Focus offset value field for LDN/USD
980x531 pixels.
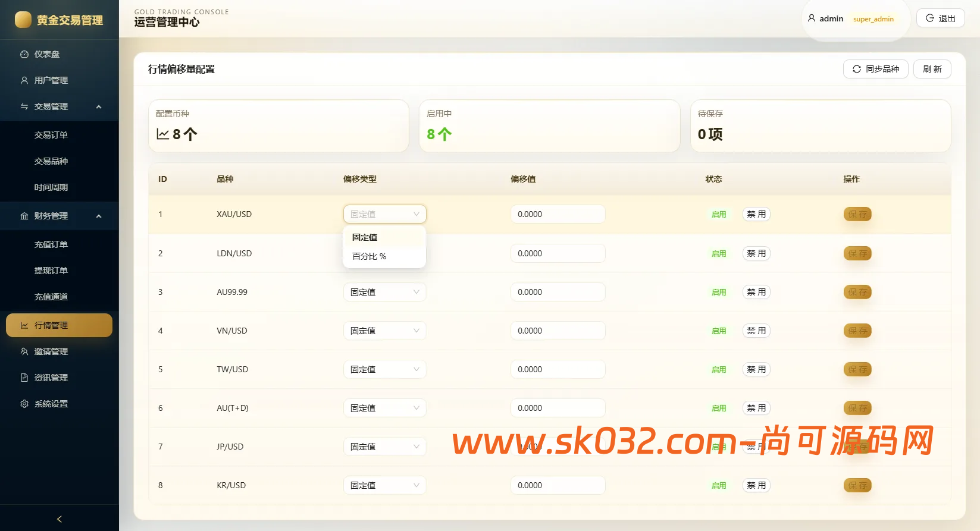tap(558, 253)
